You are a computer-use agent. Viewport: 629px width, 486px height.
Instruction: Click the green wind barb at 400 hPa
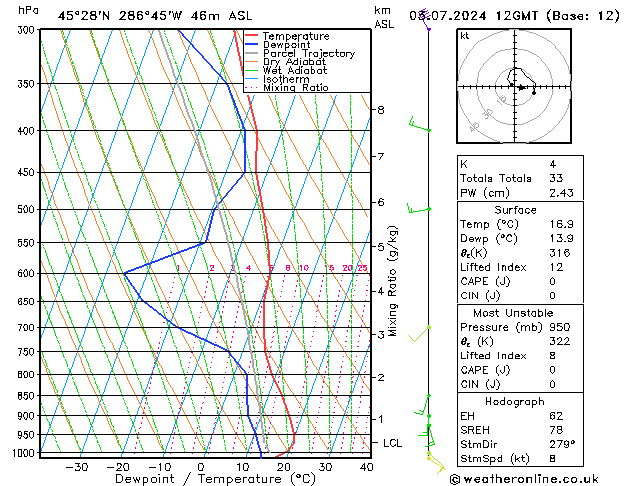pos(420,124)
